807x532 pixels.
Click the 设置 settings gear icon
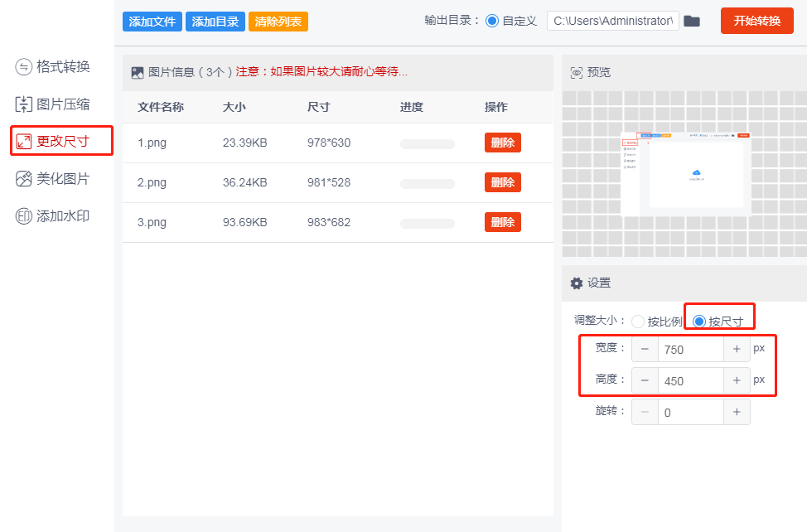coord(577,283)
